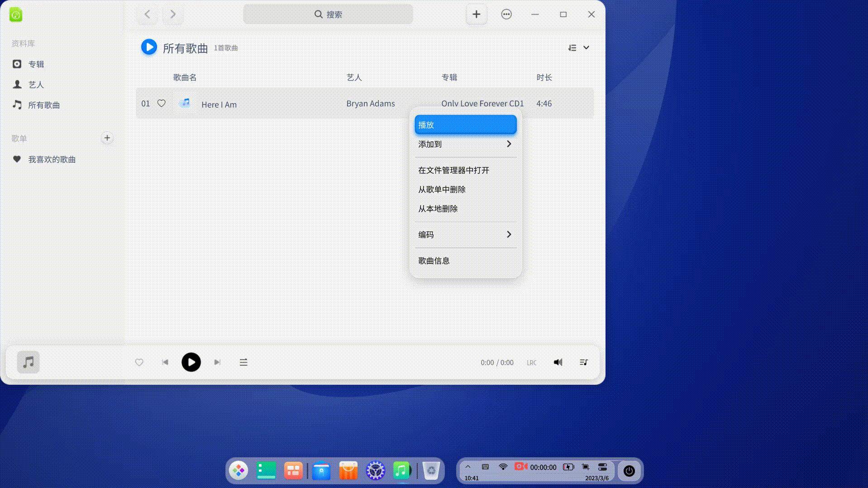The width and height of the screenshot is (868, 488).
Task: Open 歌曲信息 from context menu
Action: point(466,261)
